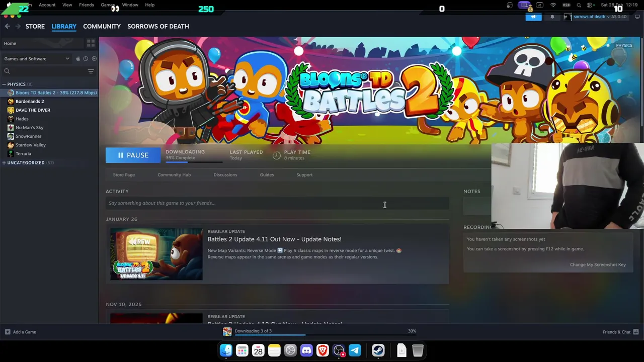Click the play time clock icon

click(x=276, y=155)
